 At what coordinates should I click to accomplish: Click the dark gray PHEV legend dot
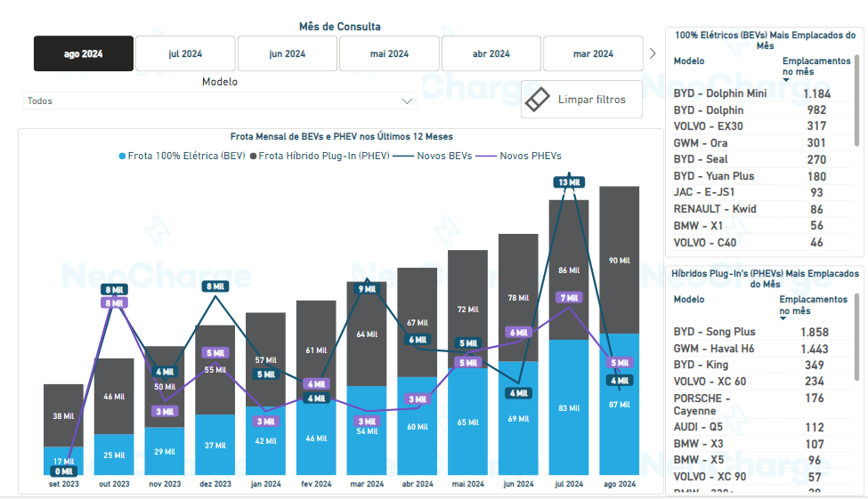point(254,156)
